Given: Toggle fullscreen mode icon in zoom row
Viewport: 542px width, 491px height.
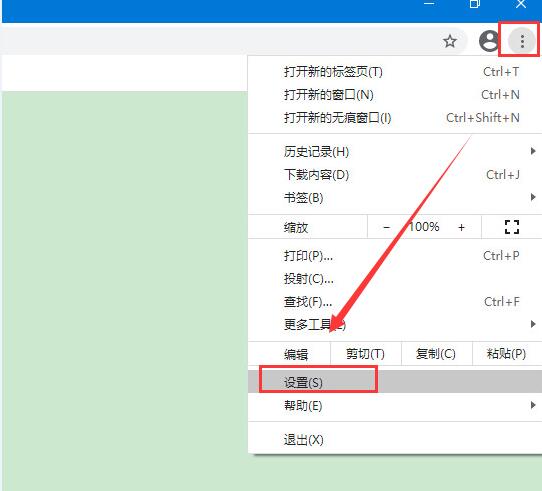Looking at the screenshot, I should pyautogui.click(x=512, y=227).
